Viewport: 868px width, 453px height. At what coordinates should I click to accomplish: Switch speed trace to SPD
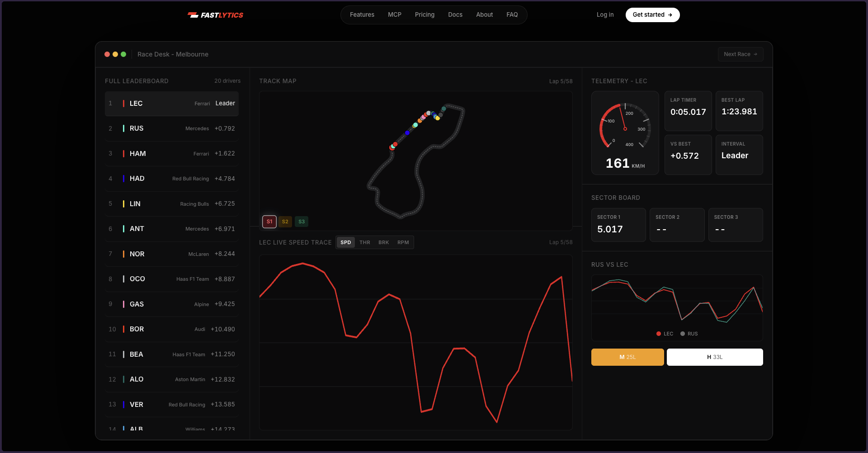(x=346, y=242)
